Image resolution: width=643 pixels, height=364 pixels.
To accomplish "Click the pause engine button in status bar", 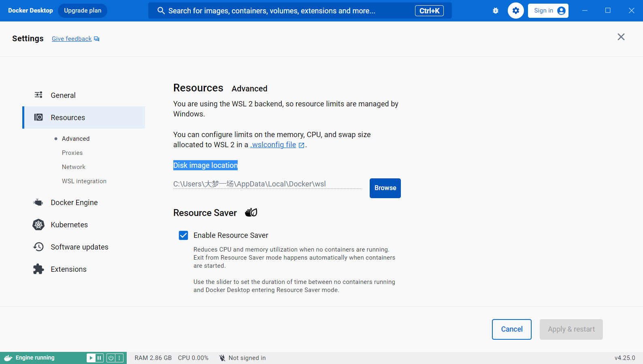I will coord(99,358).
